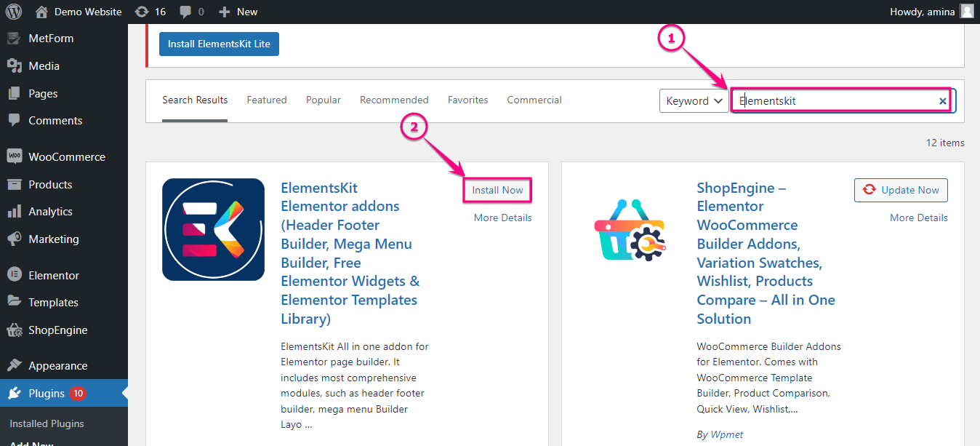This screenshot has height=446, width=980.
Task: Switch to the Featured tab
Action: point(267,100)
